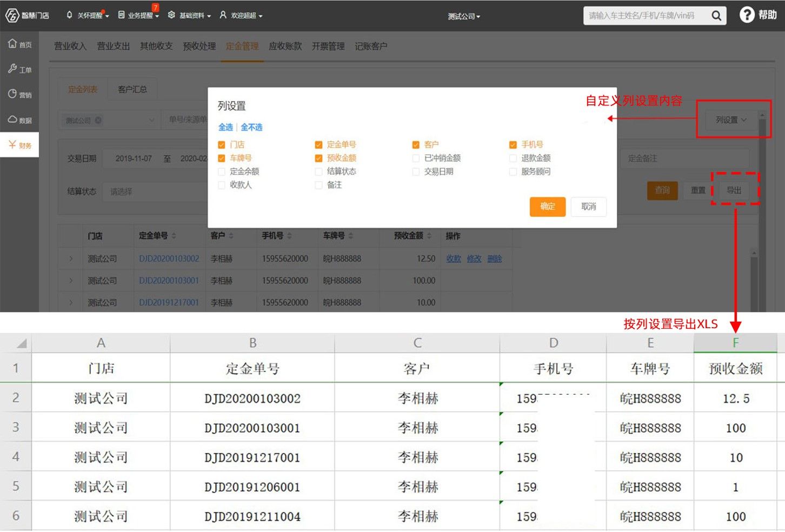Check the 服务顾问 column checkbox

[513, 172]
